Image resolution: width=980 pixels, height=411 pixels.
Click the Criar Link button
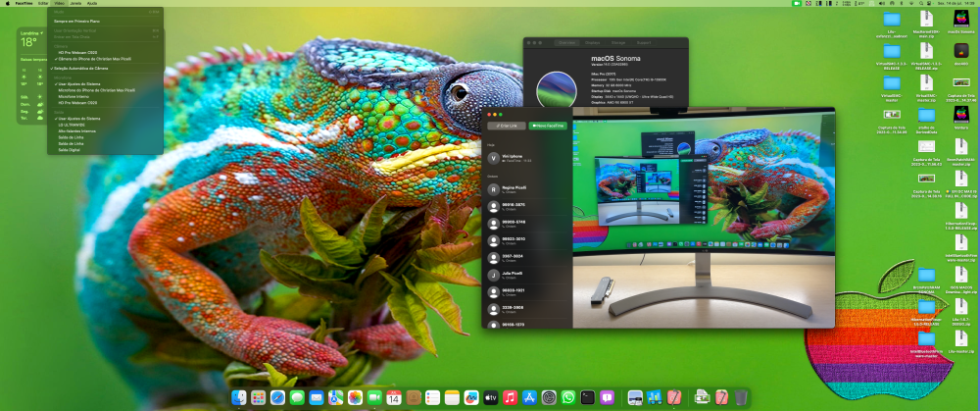click(507, 126)
